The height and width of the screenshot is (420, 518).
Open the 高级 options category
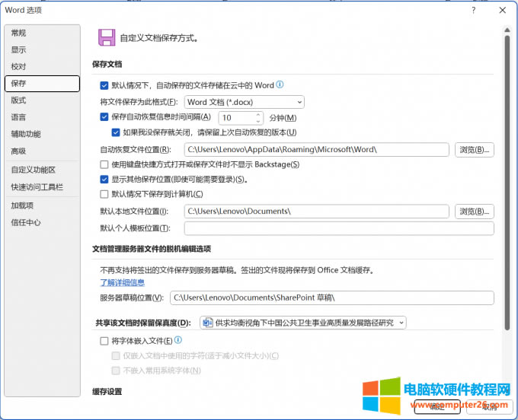tap(42, 151)
